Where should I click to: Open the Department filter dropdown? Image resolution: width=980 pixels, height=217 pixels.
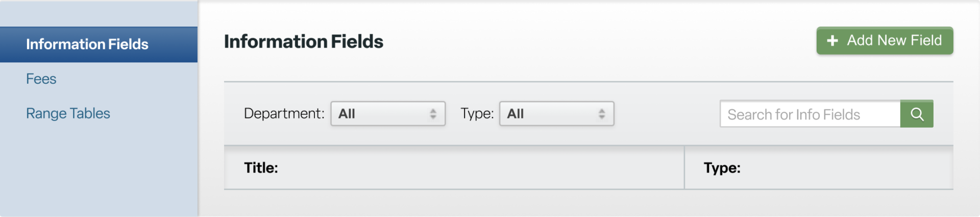pyautogui.click(x=388, y=113)
